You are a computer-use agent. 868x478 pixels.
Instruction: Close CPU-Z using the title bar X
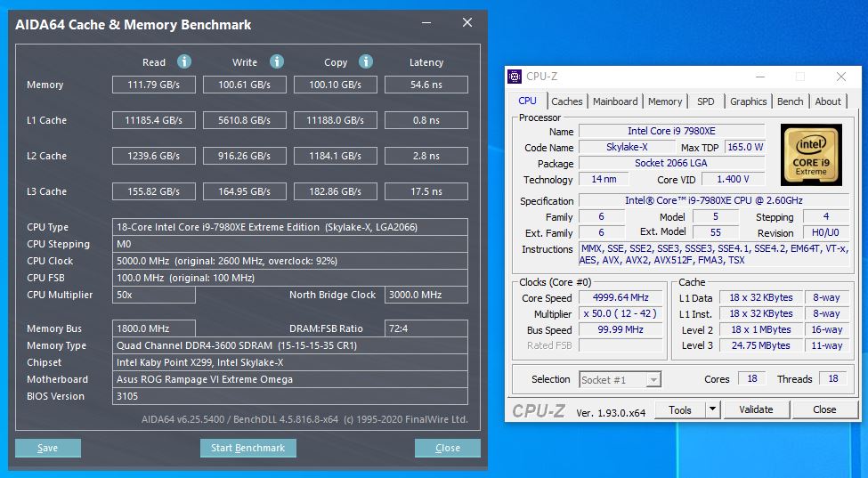(x=841, y=77)
